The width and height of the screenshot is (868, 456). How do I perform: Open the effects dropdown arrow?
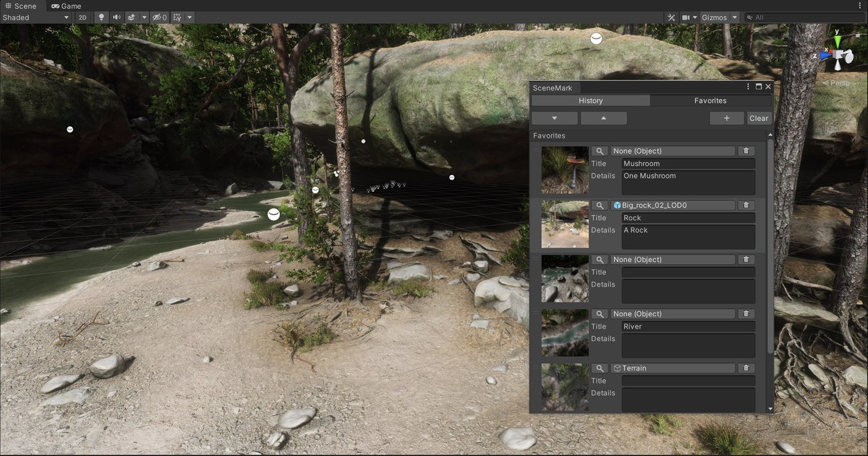click(x=144, y=17)
